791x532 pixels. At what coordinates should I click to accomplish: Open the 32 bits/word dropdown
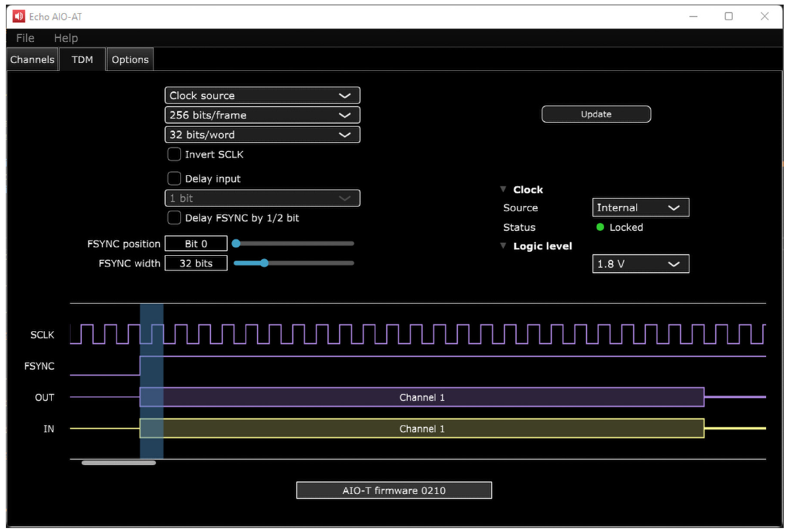[262, 134]
